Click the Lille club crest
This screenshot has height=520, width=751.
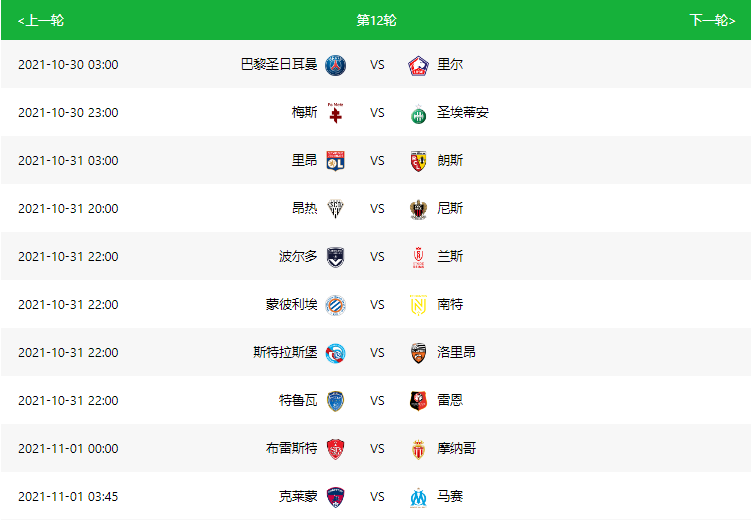pyautogui.click(x=418, y=65)
